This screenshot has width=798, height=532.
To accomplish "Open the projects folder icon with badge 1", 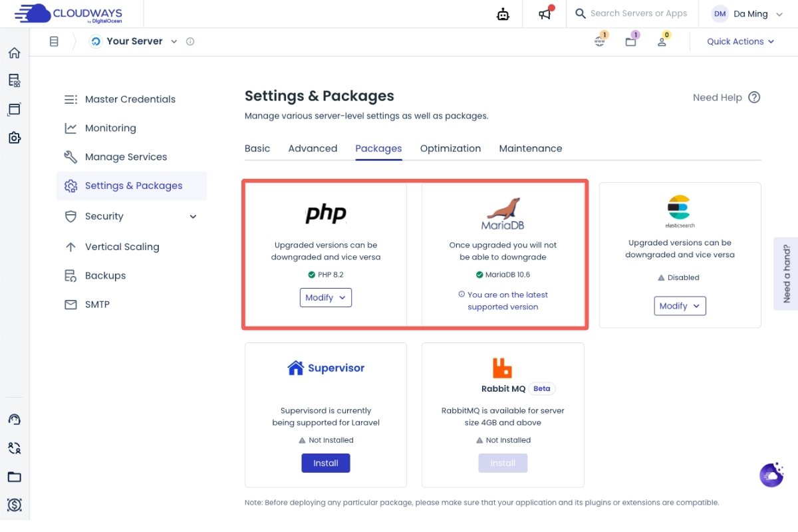I will pos(631,41).
